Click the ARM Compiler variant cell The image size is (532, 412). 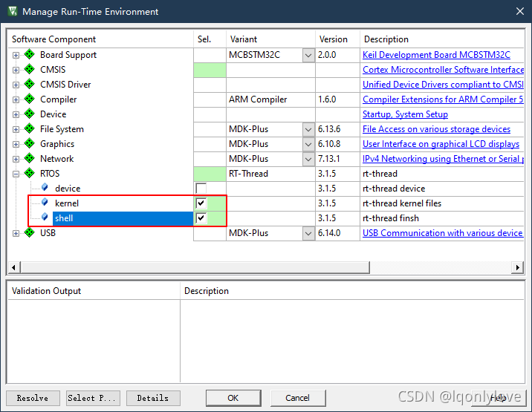(270, 99)
